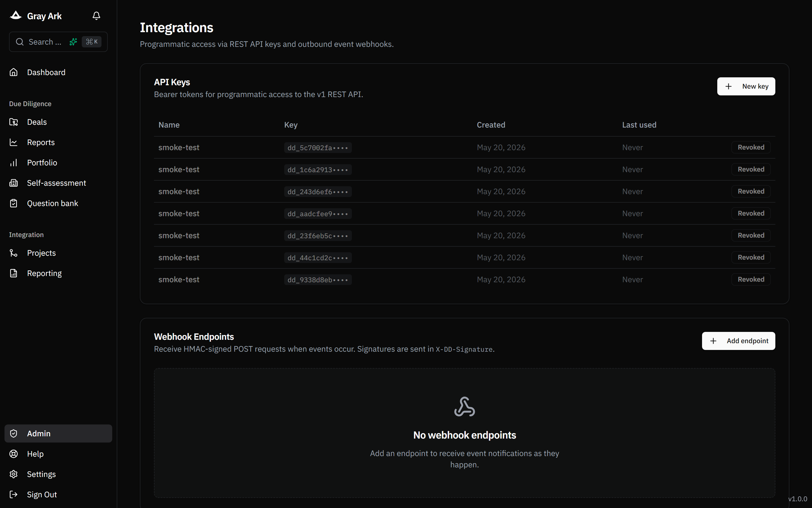
Task: Click the API Keys section heading
Action: pyautogui.click(x=172, y=82)
